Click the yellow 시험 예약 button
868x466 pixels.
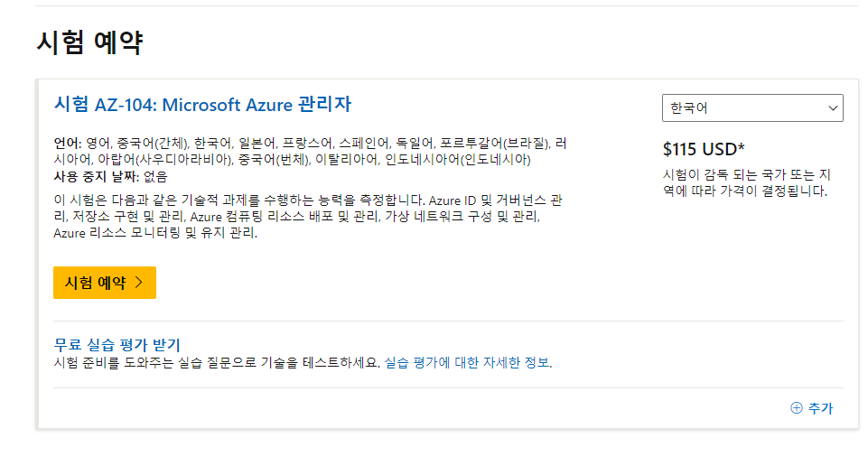(x=105, y=283)
